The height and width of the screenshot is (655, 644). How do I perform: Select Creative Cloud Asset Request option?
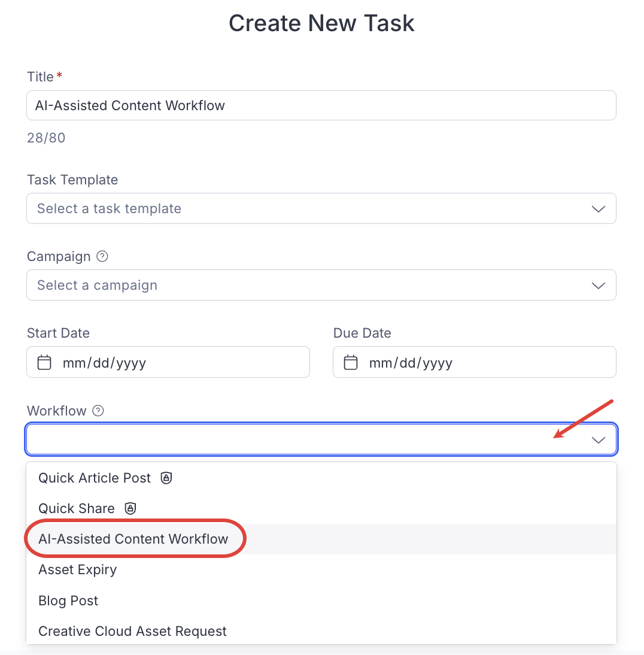[132, 631]
